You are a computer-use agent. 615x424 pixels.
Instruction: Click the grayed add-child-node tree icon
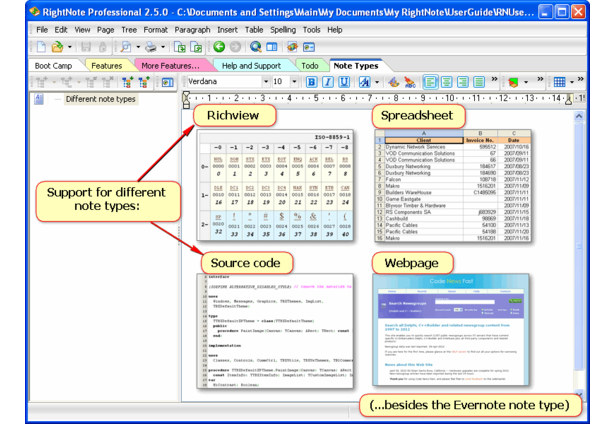click(66, 82)
